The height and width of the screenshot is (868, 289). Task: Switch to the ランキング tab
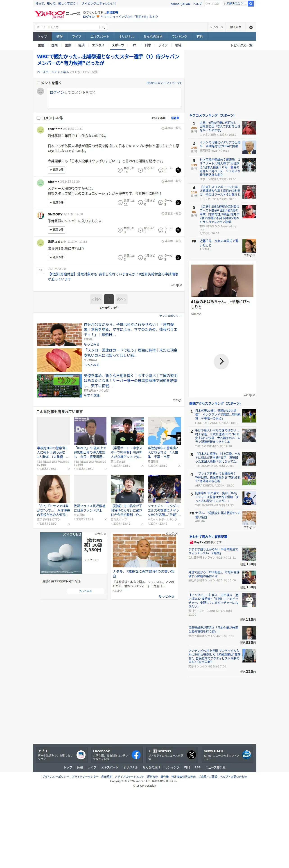click(179, 37)
